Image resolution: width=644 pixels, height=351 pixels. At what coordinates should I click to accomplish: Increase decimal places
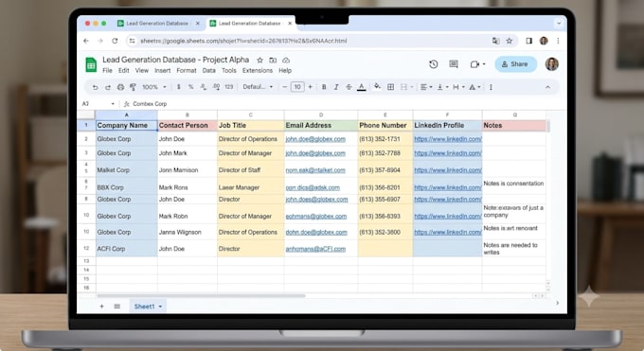[x=216, y=87]
